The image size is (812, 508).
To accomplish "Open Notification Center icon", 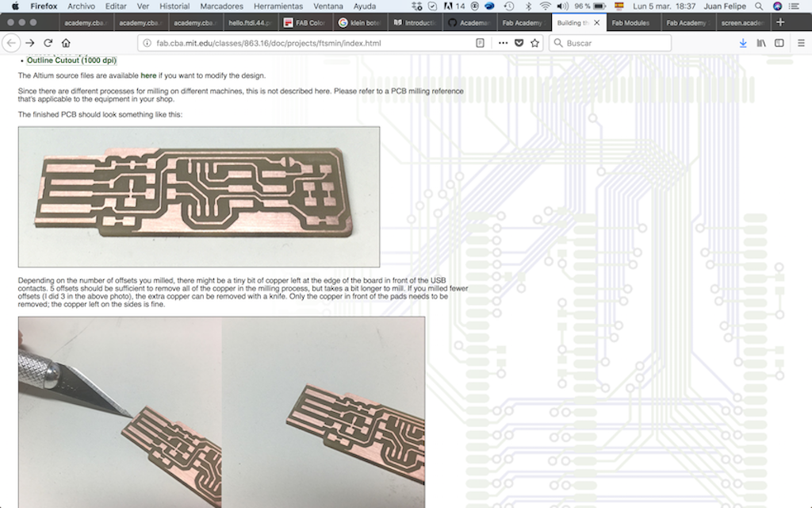I will point(794,6).
